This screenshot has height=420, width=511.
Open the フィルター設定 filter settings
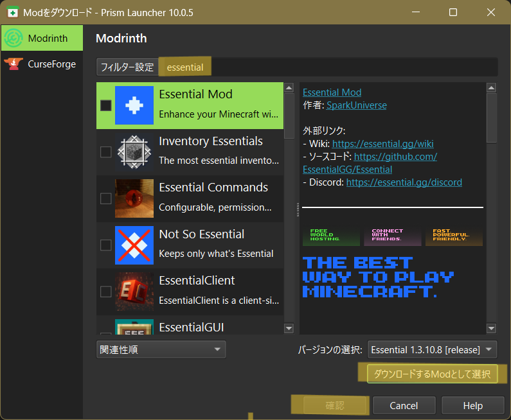tap(127, 67)
